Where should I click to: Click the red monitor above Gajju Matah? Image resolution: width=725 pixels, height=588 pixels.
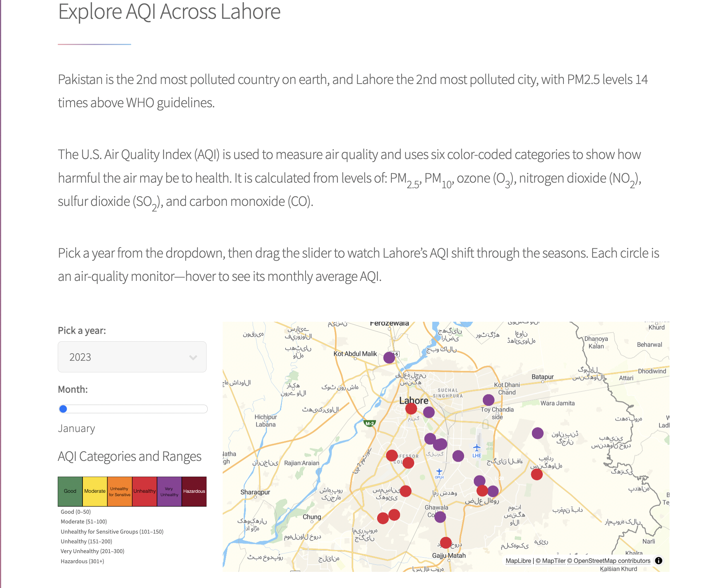446,542
